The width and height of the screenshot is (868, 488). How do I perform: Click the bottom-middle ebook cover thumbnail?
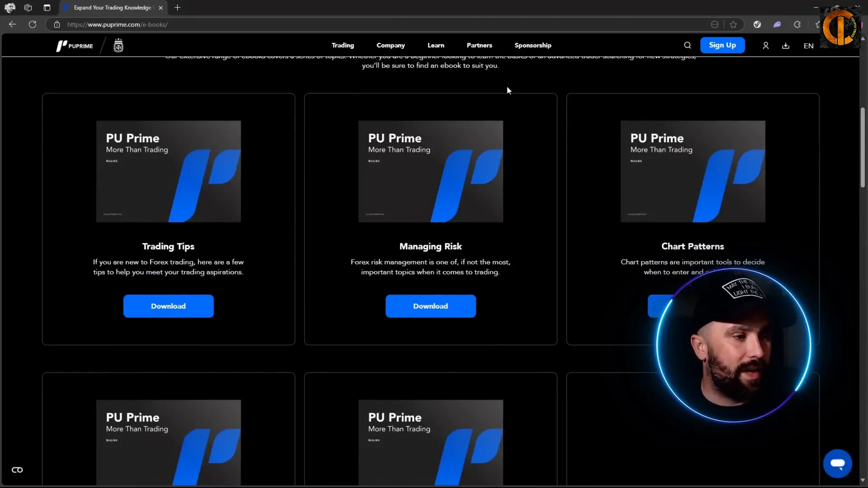(430, 442)
